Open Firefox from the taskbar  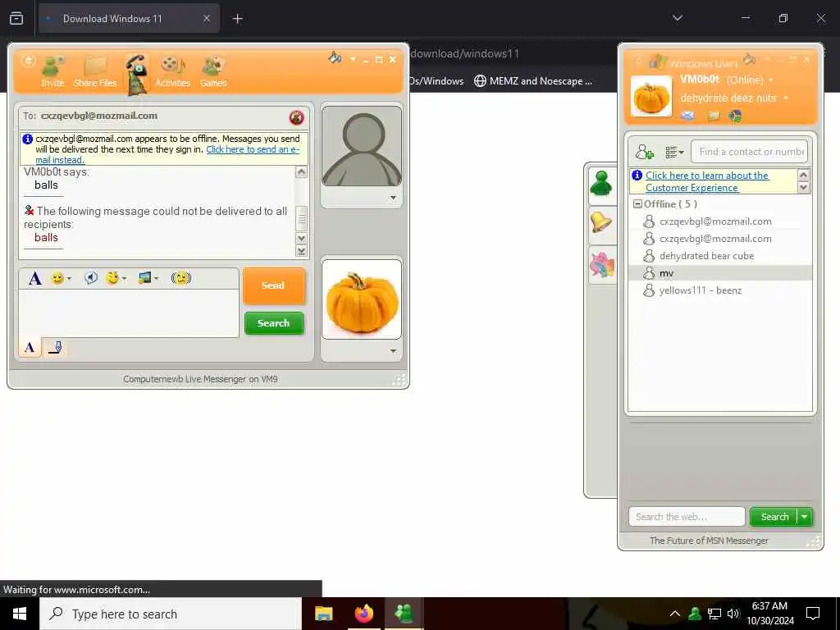pyautogui.click(x=363, y=614)
